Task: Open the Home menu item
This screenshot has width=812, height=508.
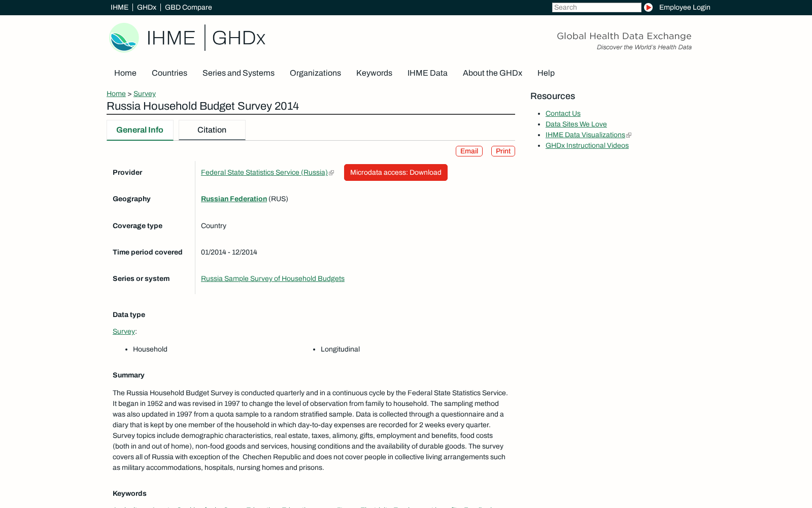Action: (x=125, y=73)
